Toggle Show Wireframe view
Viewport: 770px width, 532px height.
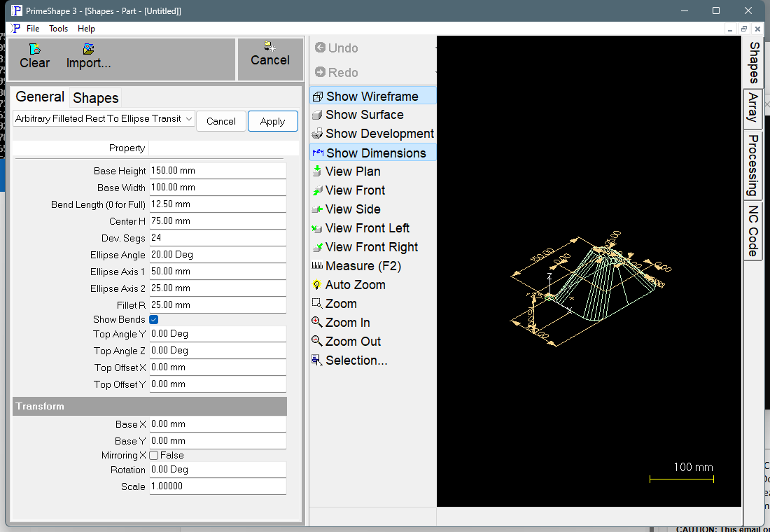pyautogui.click(x=372, y=97)
